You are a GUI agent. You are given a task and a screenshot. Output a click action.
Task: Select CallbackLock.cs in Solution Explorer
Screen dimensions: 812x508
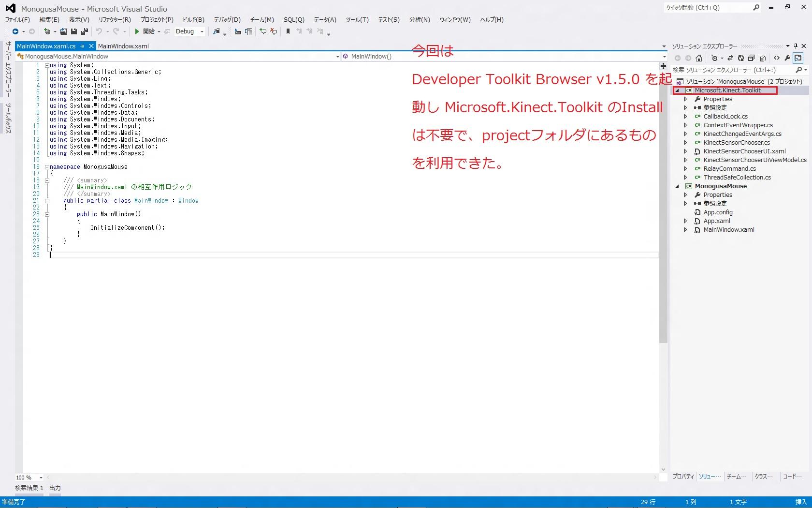pyautogui.click(x=725, y=117)
